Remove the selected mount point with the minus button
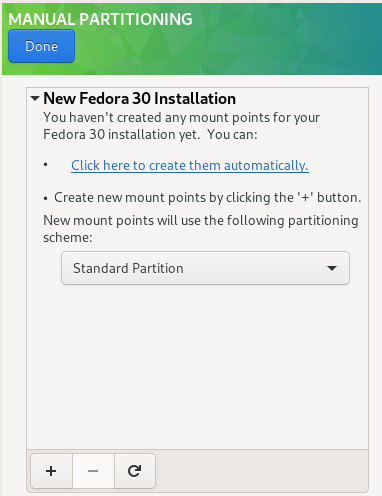This screenshot has width=382, height=496. [93, 471]
